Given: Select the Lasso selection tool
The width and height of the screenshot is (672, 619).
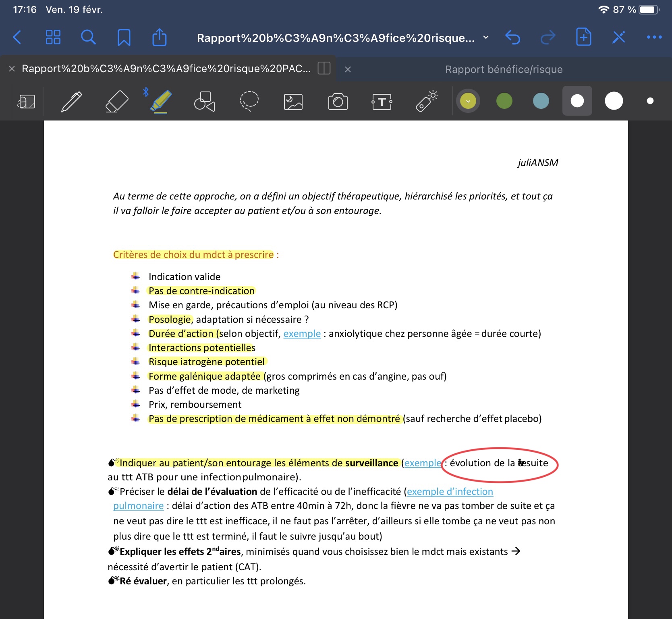Looking at the screenshot, I should 249,101.
